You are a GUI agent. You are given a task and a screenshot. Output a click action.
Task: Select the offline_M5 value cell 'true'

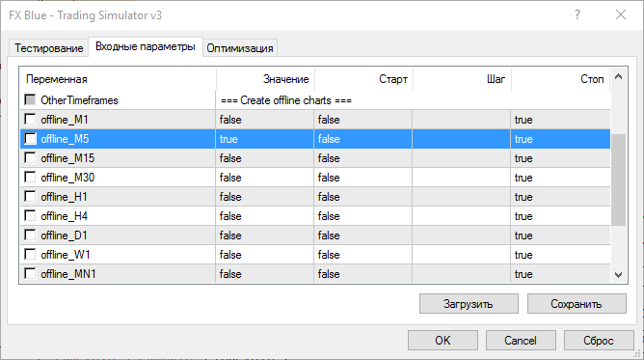264,139
